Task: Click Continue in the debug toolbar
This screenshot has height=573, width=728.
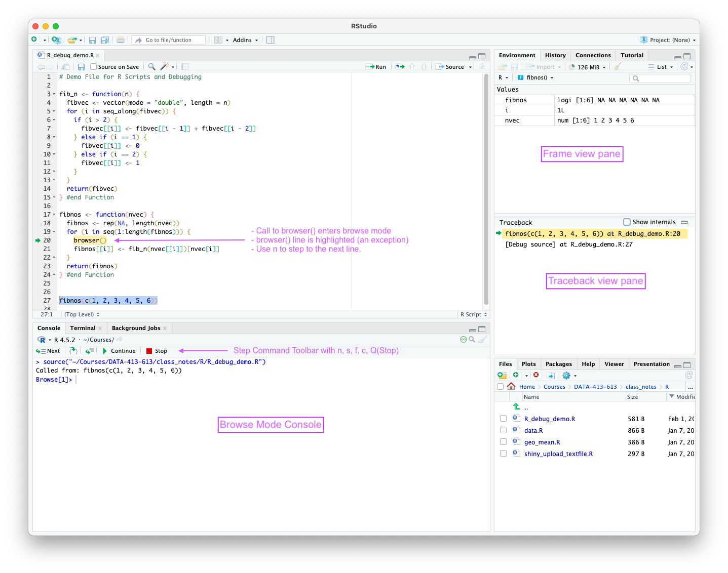Action: 120,350
